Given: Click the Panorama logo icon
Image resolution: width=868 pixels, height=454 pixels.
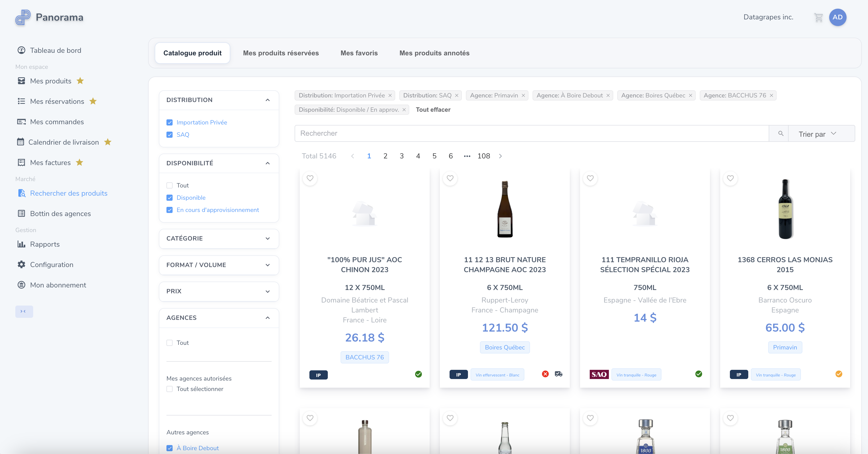Looking at the screenshot, I should (x=22, y=17).
